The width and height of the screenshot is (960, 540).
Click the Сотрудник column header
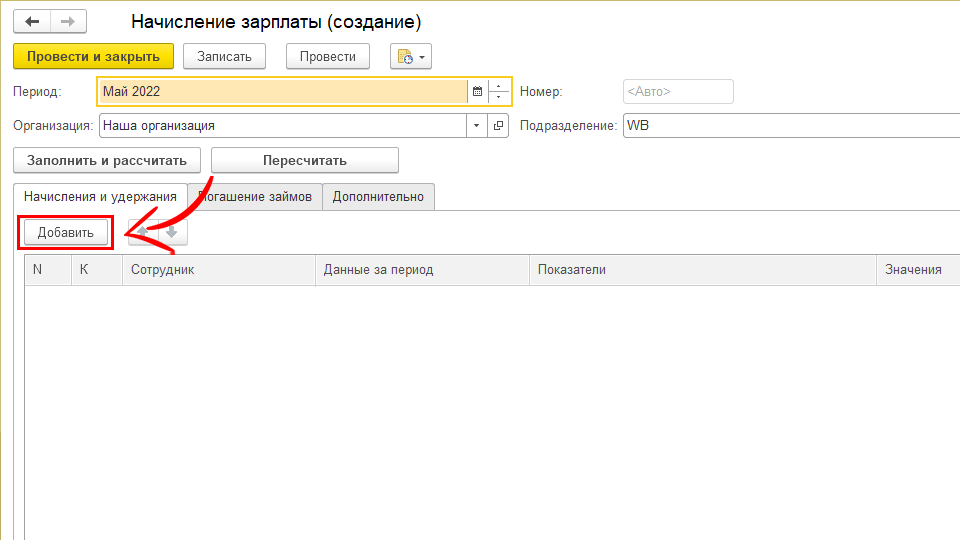219,270
